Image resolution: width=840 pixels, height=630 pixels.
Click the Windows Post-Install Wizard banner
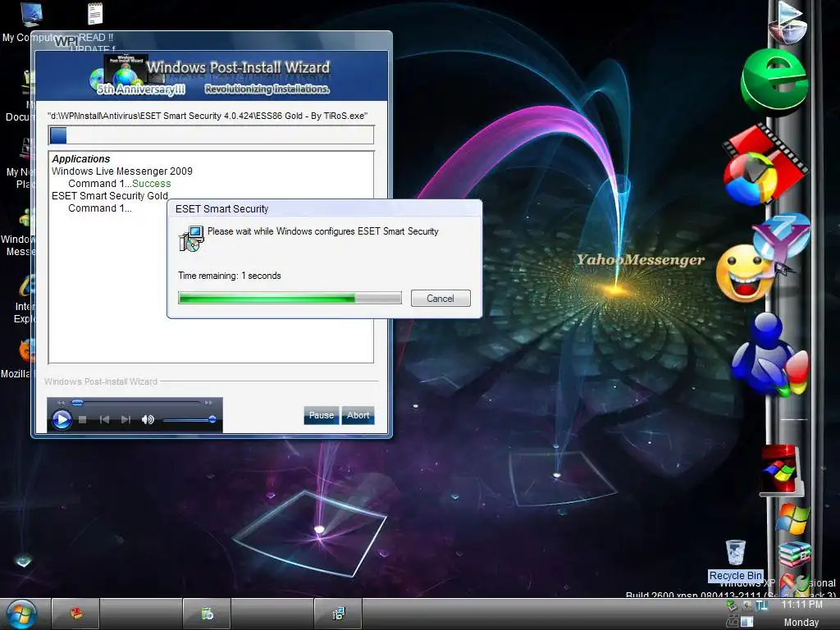(x=211, y=76)
